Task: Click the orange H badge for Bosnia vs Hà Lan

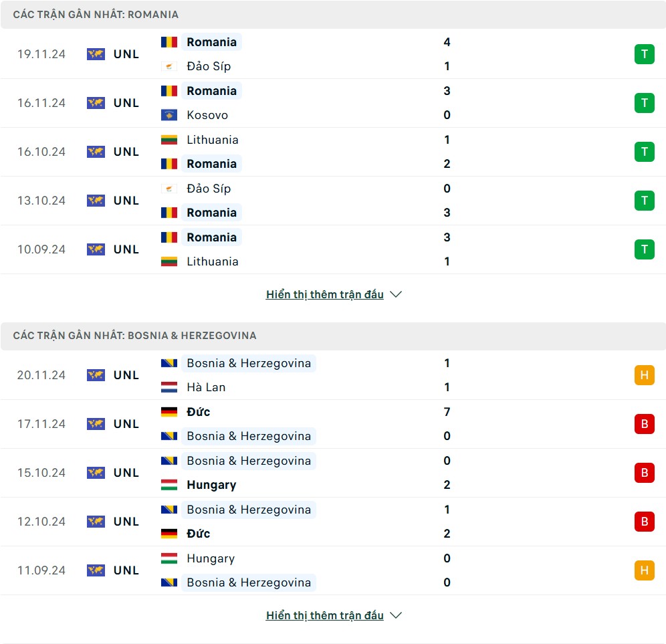Action: tap(644, 374)
